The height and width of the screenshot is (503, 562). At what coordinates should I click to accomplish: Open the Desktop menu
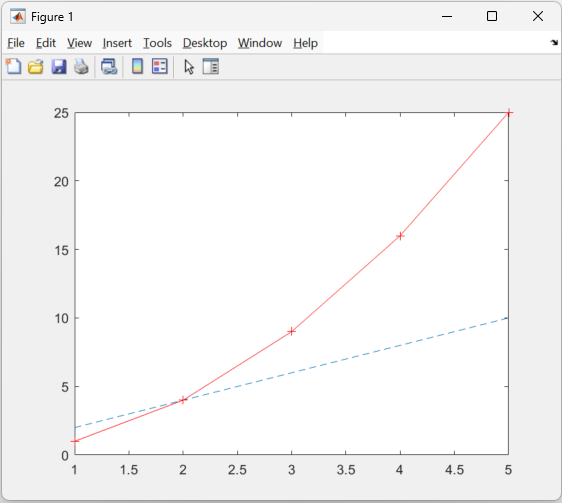point(205,43)
